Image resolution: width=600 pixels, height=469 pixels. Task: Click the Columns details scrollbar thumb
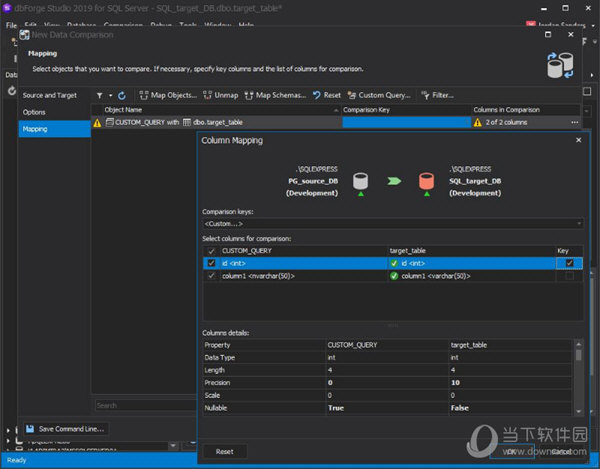578,355
